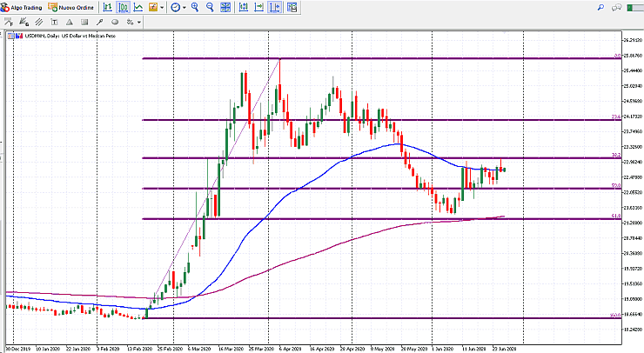
Task: Expand the drawing objects dropdown arrow
Action: pyautogui.click(x=139, y=22)
